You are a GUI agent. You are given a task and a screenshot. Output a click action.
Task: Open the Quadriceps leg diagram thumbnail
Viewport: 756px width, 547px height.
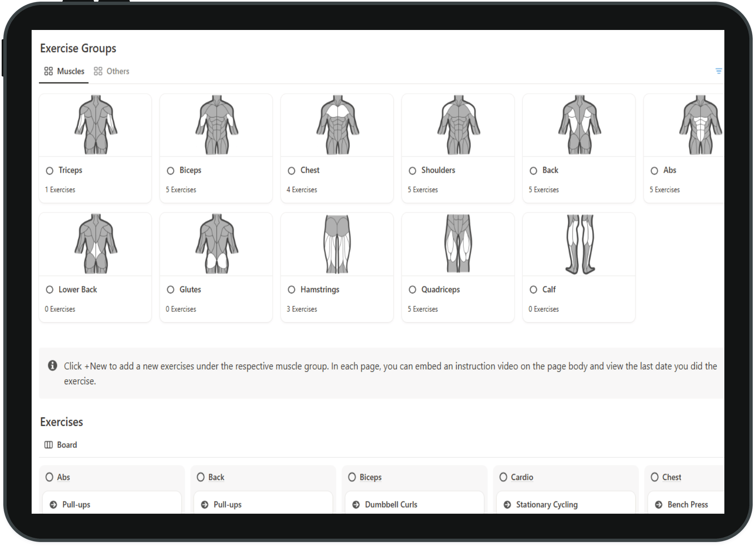(458, 244)
